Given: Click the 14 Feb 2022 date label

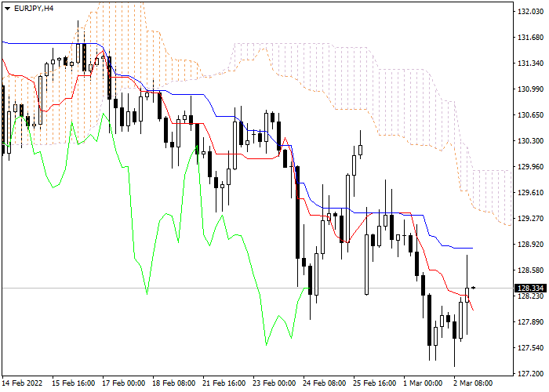Looking at the screenshot, I should point(23,383).
